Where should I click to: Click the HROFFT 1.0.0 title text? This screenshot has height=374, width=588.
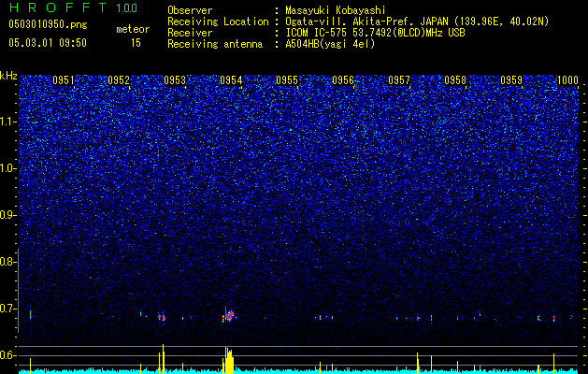click(73, 7)
